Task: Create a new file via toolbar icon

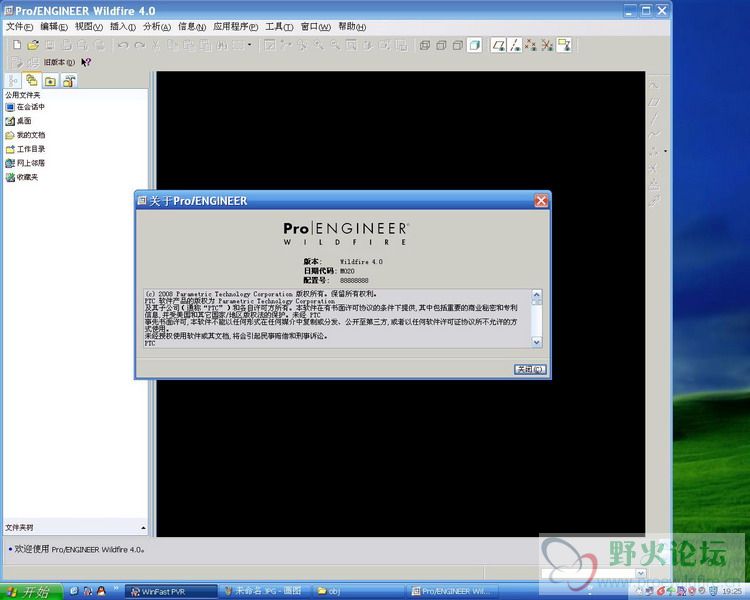Action: tap(17, 45)
